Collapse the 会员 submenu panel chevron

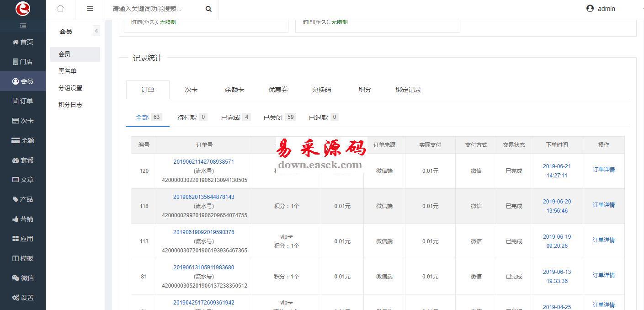click(x=96, y=31)
